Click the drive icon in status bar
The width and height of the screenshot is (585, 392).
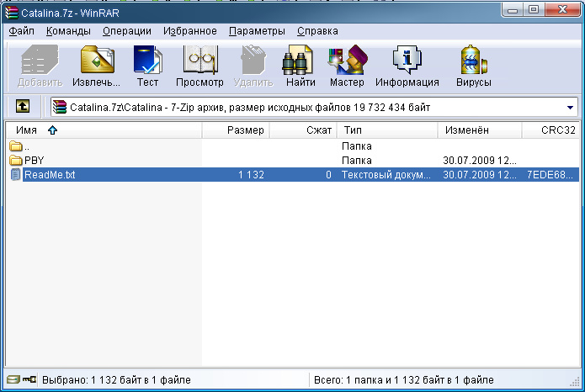pos(13,379)
